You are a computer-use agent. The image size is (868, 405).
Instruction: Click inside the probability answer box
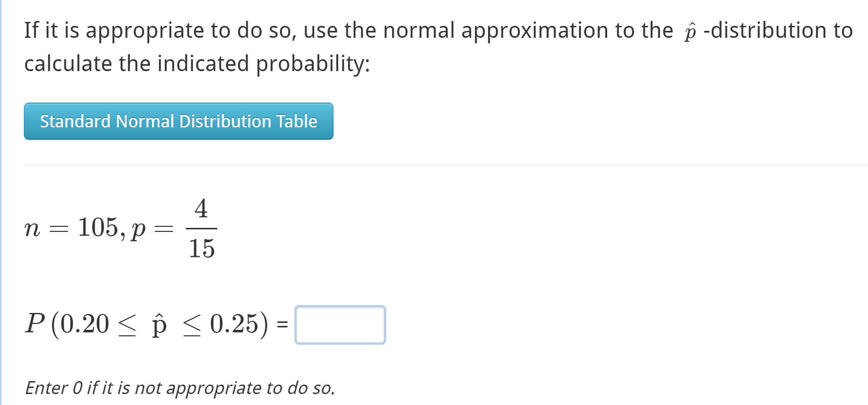point(341,326)
